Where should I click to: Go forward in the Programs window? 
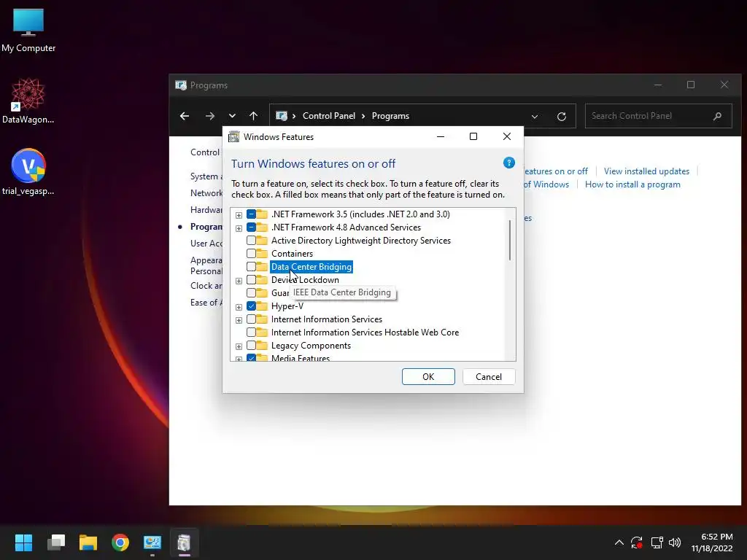(x=209, y=116)
